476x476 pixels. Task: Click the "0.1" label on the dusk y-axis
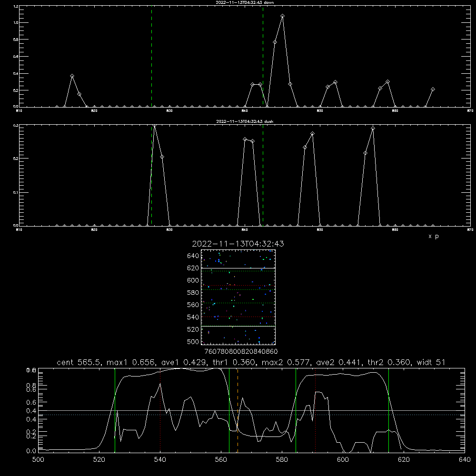pyautogui.click(x=16, y=192)
